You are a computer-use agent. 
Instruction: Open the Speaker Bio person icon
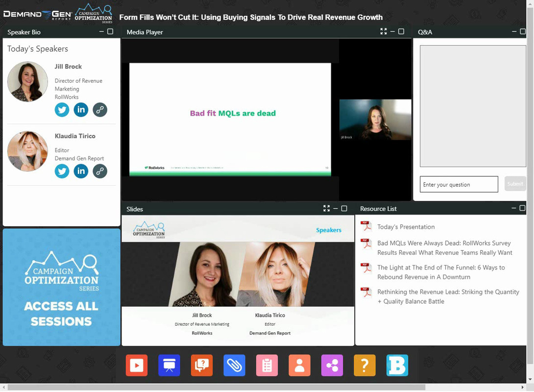point(299,366)
